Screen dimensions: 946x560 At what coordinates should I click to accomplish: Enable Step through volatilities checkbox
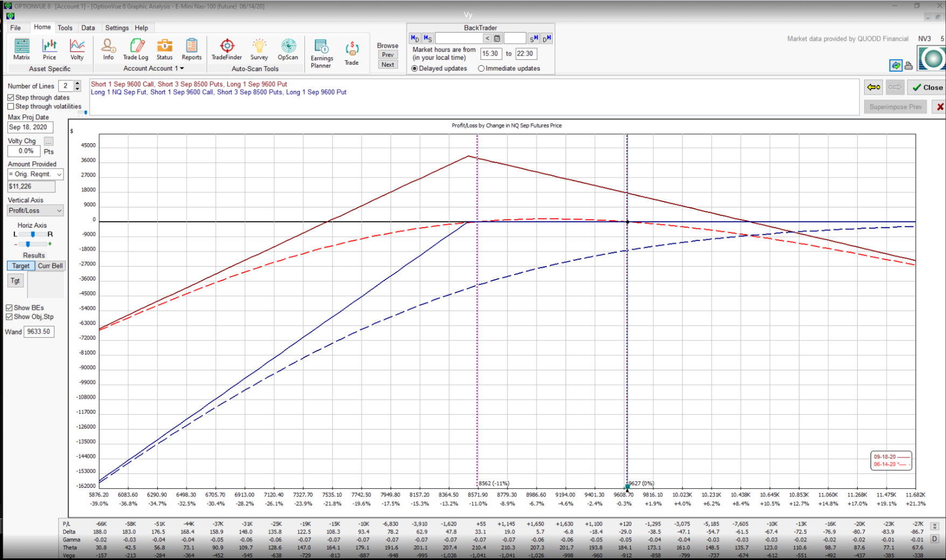tap(11, 107)
